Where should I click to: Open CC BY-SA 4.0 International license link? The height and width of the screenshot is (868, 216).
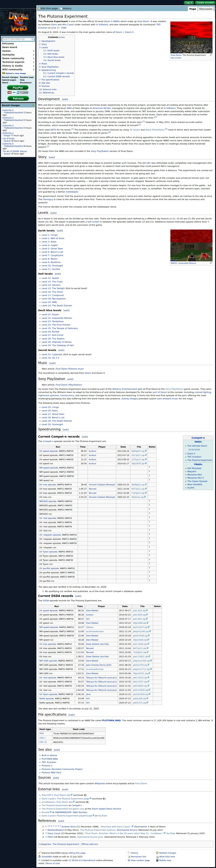[x=82, y=860]
